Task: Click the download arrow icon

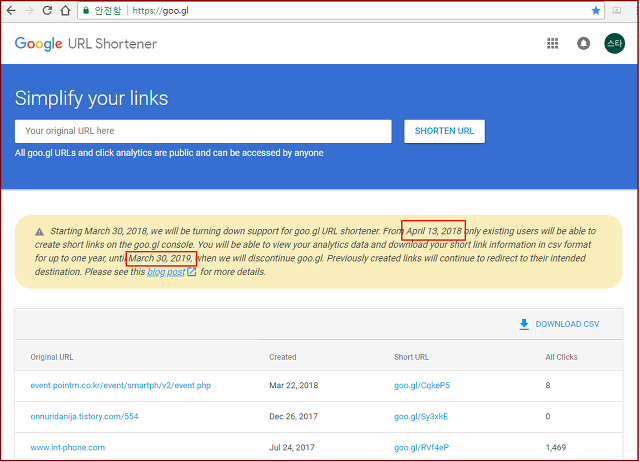Action: [524, 324]
